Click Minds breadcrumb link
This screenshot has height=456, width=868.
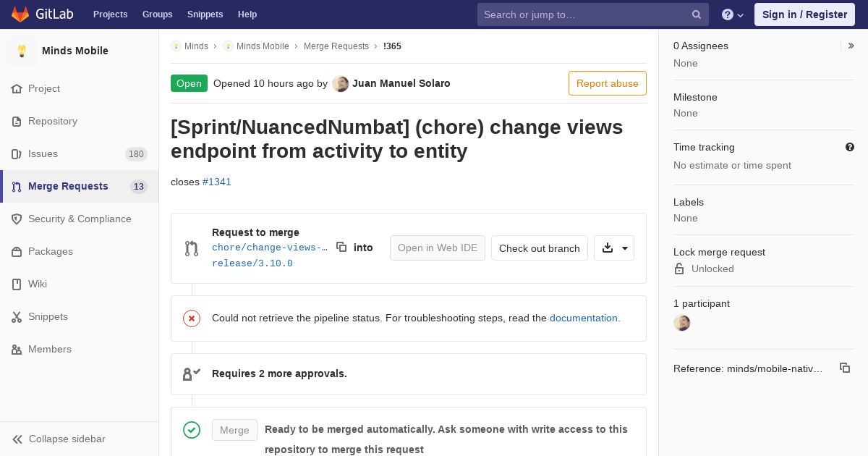(196, 46)
